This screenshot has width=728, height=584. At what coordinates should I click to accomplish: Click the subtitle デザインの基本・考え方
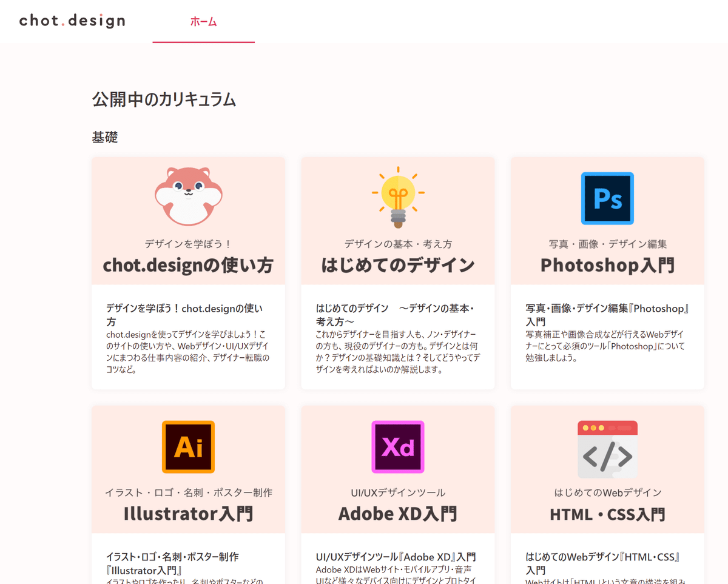click(398, 244)
